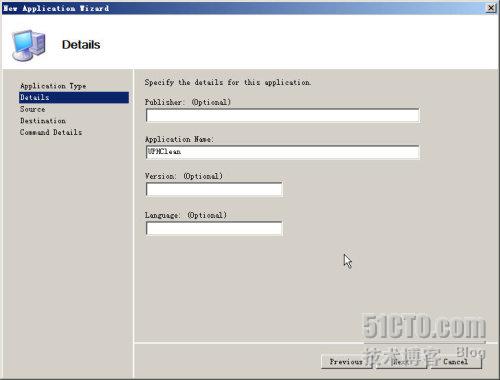Click the 'Language: (Optional)' label
This screenshot has height=380, width=500.
pos(186,215)
